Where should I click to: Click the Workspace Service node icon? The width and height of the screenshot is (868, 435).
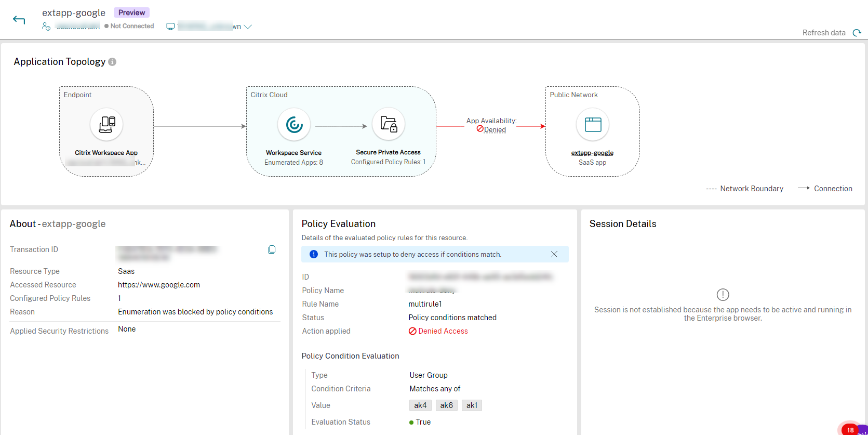(x=294, y=125)
